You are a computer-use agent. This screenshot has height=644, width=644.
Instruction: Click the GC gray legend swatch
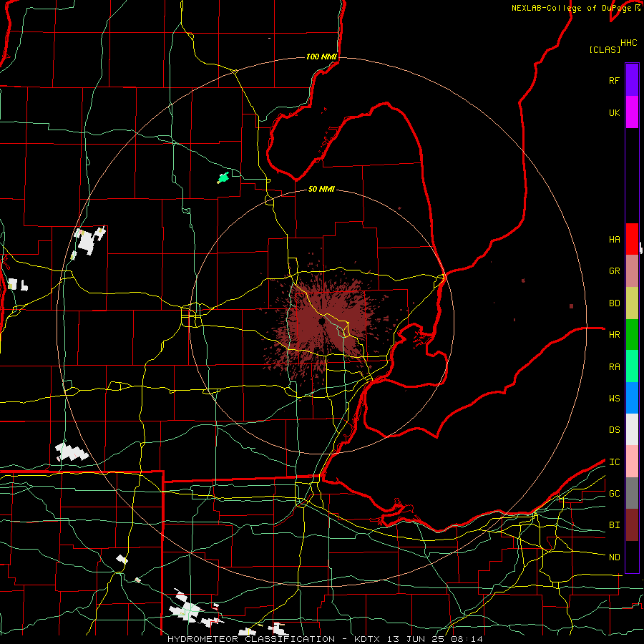632,493
